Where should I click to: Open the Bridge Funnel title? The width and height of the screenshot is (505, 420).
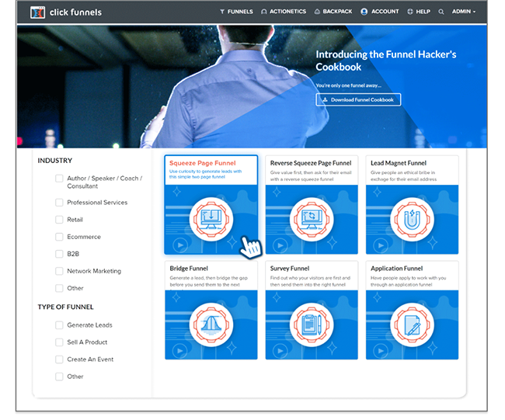[x=189, y=269]
